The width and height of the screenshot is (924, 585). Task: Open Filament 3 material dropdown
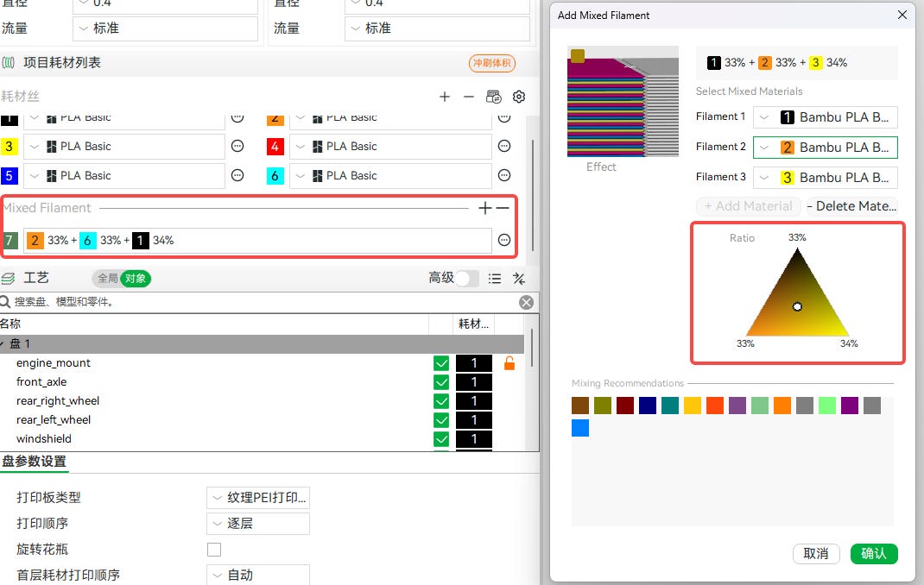click(825, 177)
